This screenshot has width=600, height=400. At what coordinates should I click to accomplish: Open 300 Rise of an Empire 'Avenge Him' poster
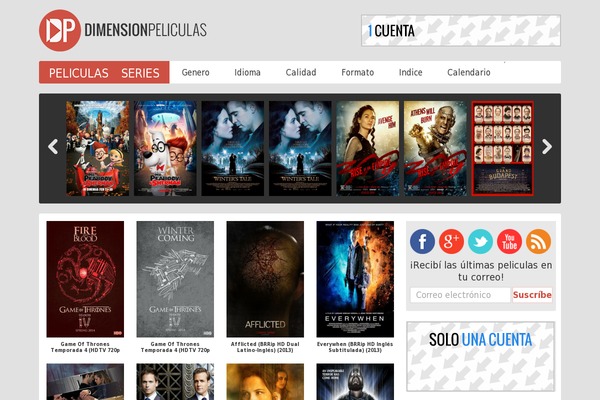(x=368, y=149)
